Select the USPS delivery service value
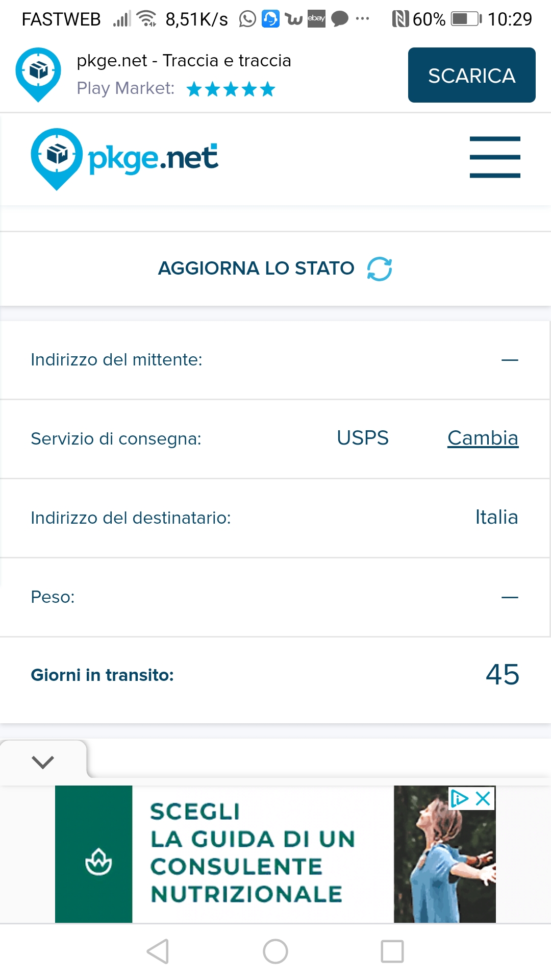The image size is (551, 980). click(363, 438)
